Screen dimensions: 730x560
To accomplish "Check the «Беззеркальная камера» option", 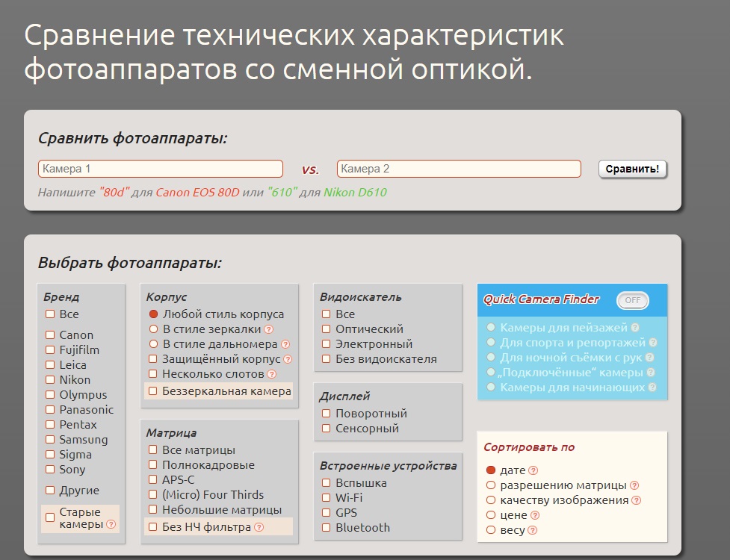I will [x=152, y=391].
